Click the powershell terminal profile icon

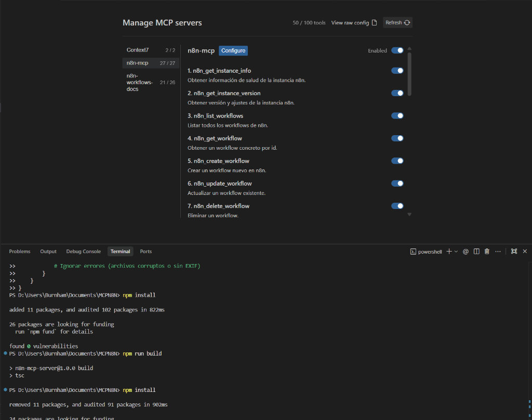click(413, 252)
